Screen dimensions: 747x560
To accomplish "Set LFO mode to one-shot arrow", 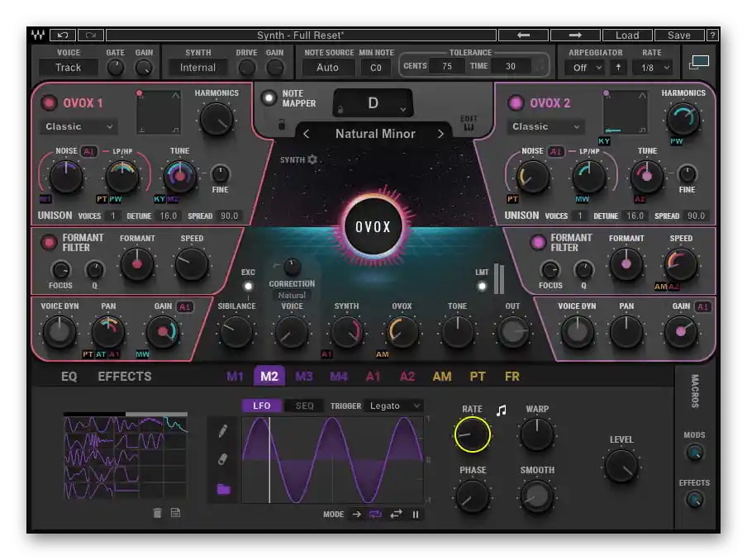I will (356, 515).
